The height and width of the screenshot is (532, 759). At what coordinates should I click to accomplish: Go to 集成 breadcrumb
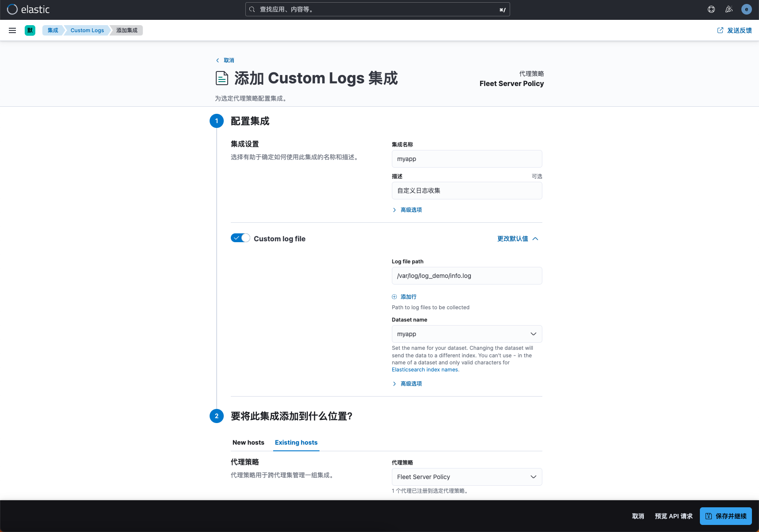[x=53, y=30]
